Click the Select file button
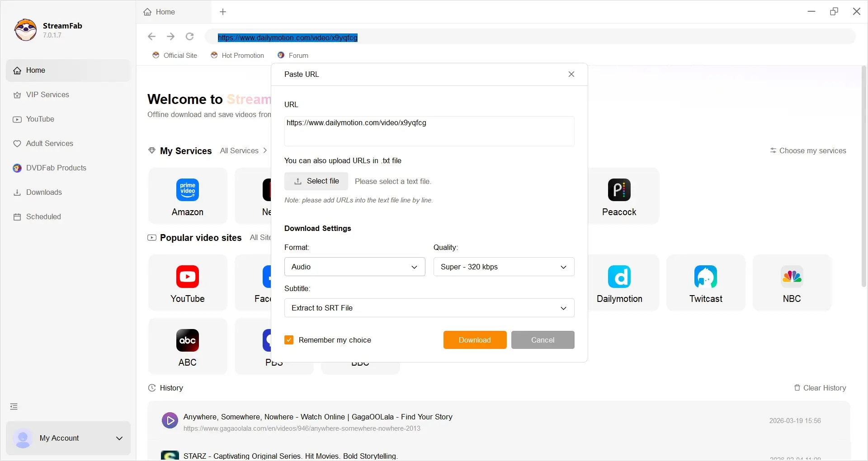This screenshot has width=868, height=461. click(x=316, y=181)
